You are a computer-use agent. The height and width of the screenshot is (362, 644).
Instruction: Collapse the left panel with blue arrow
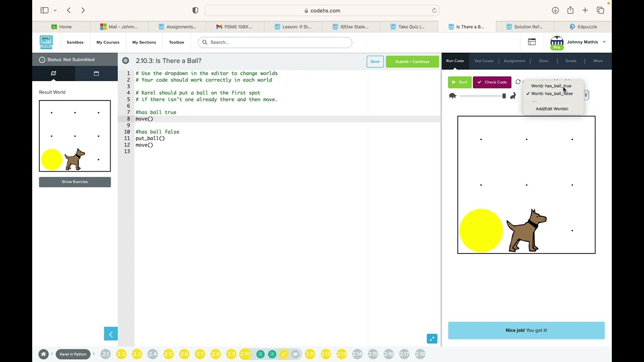tap(111, 334)
